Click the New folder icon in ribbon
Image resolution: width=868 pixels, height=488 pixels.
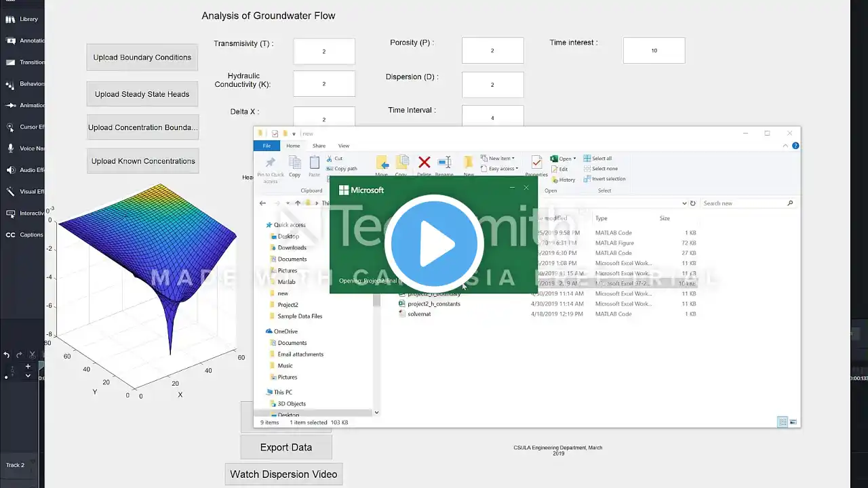click(469, 162)
